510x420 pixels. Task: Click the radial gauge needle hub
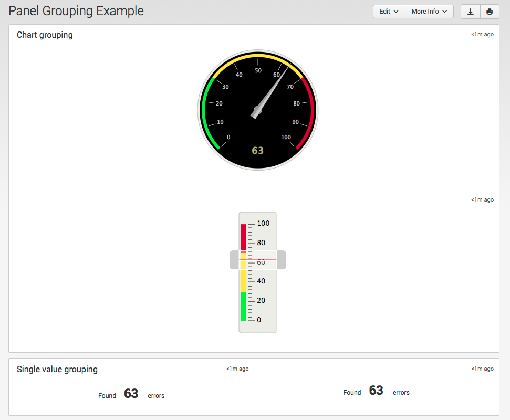pyautogui.click(x=257, y=110)
